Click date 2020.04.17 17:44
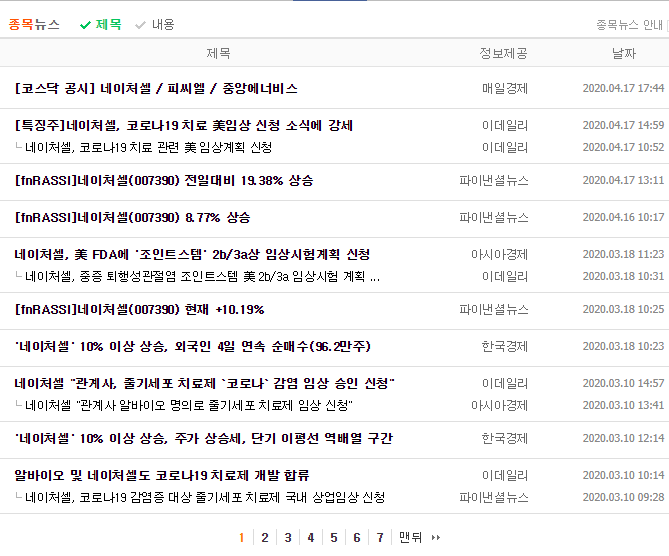Viewport: 669px width, 556px height. [x=623, y=88]
